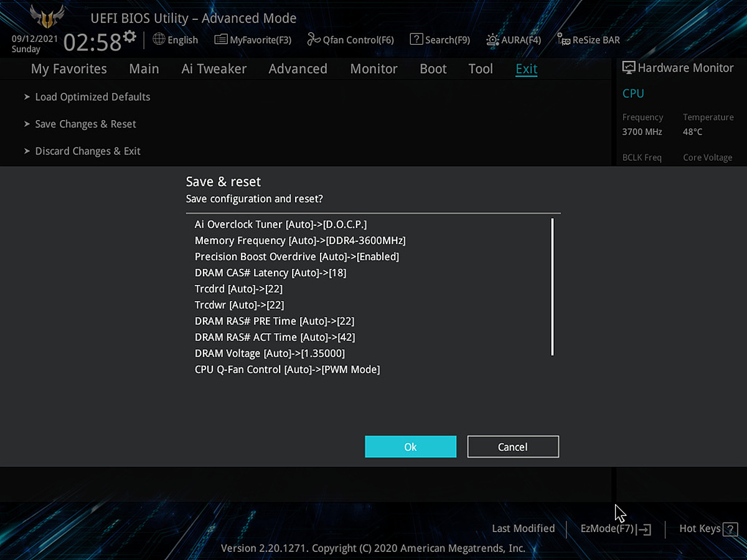
Task: Click the Hardware Monitor display icon
Action: [x=629, y=68]
